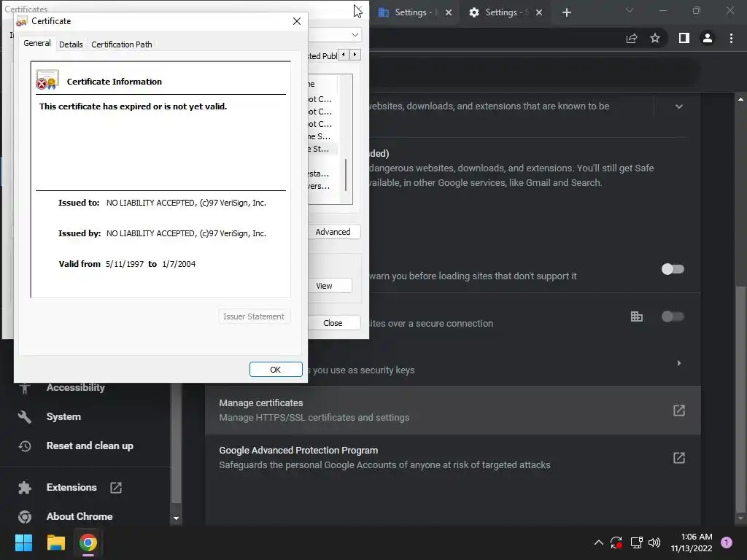Click OK to close the Certificate dialog

[x=276, y=370]
